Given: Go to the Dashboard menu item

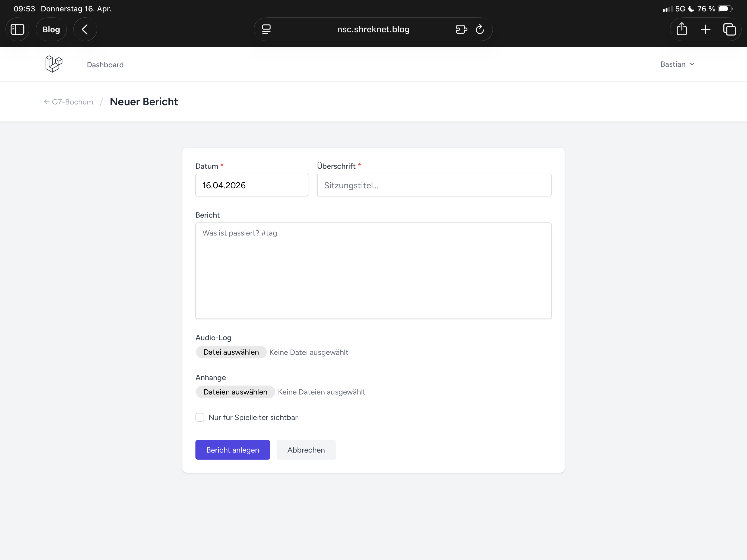Looking at the screenshot, I should click(105, 65).
